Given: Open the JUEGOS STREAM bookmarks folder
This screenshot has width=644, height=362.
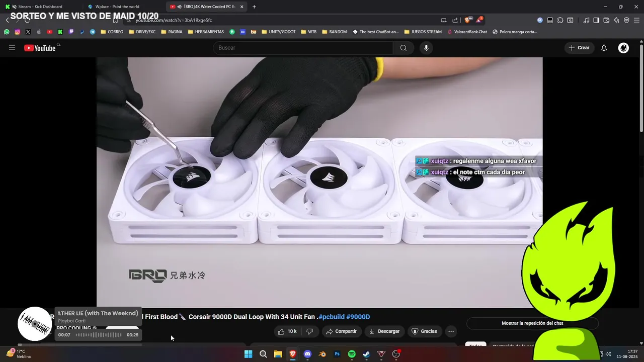Looking at the screenshot, I should (x=423, y=32).
